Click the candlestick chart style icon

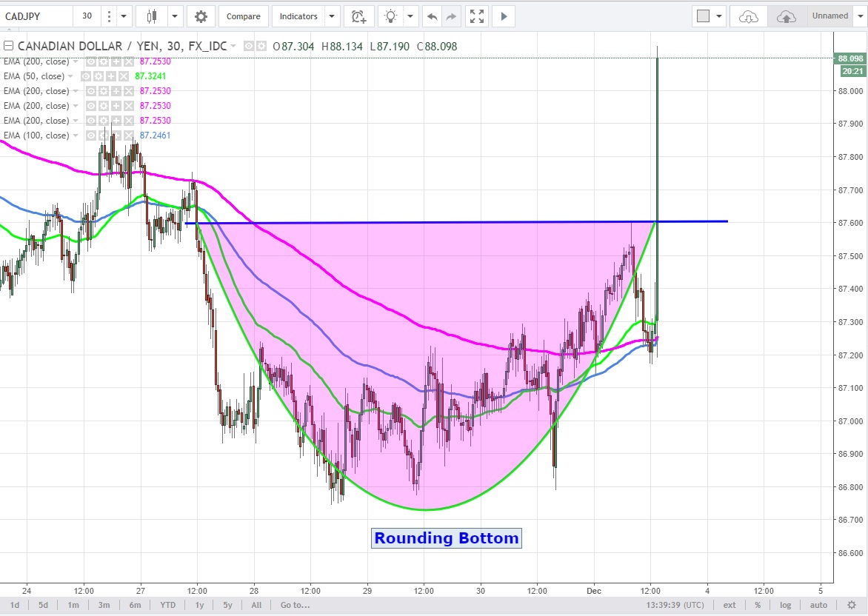pos(153,16)
